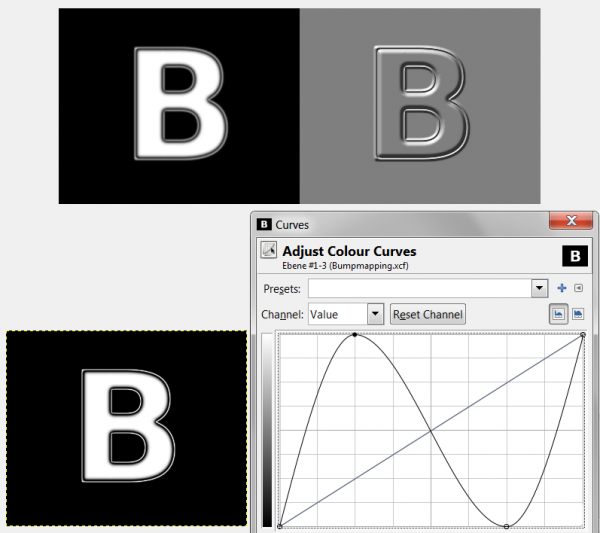Viewport: 600px width, 533px height.
Task: Click the black-background B image at top
Action: click(179, 106)
